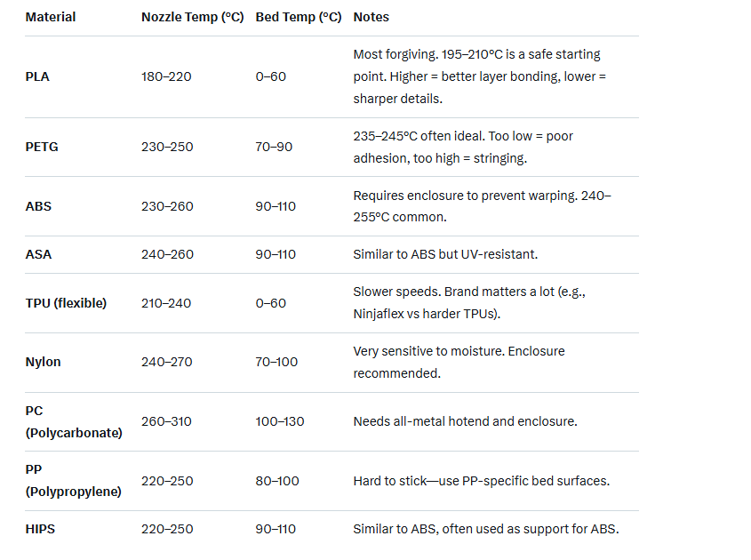Select the PC (Polycarbonate) material cell
The width and height of the screenshot is (751, 560).
click(74, 421)
